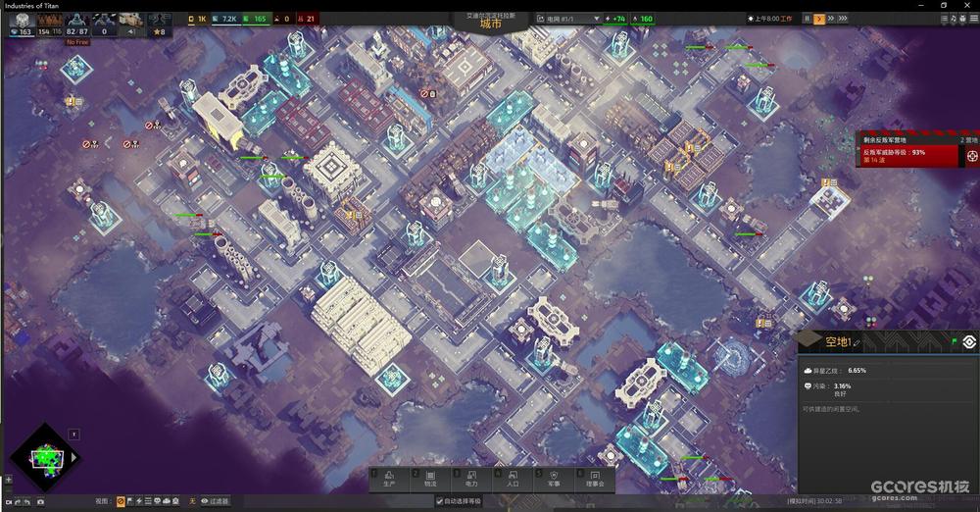980x512 pixels.
Task: Open the power grid 电网 dropdown
Action: pyautogui.click(x=567, y=19)
